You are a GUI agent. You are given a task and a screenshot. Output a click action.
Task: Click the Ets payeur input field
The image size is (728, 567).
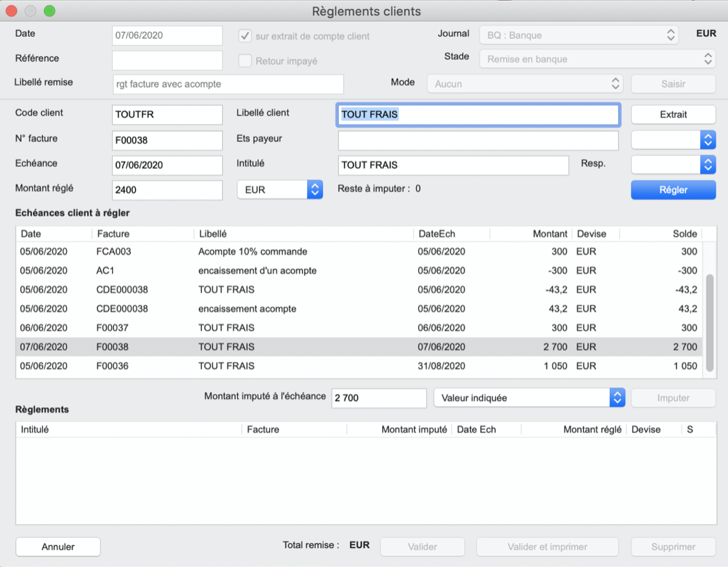(x=478, y=140)
